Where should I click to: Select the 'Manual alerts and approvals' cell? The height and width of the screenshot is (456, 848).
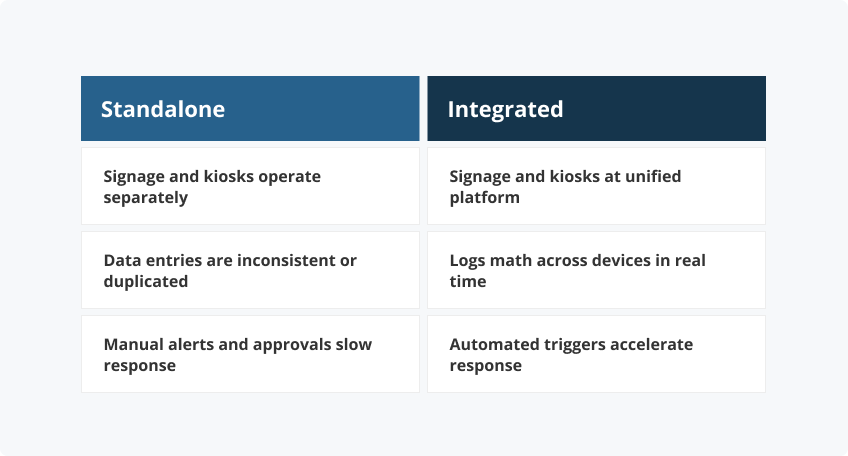coord(250,354)
